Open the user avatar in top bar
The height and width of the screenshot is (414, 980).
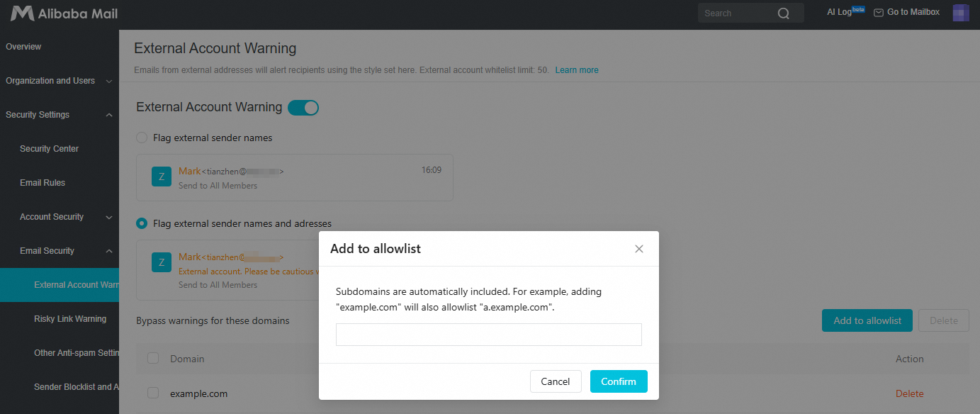(x=961, y=13)
